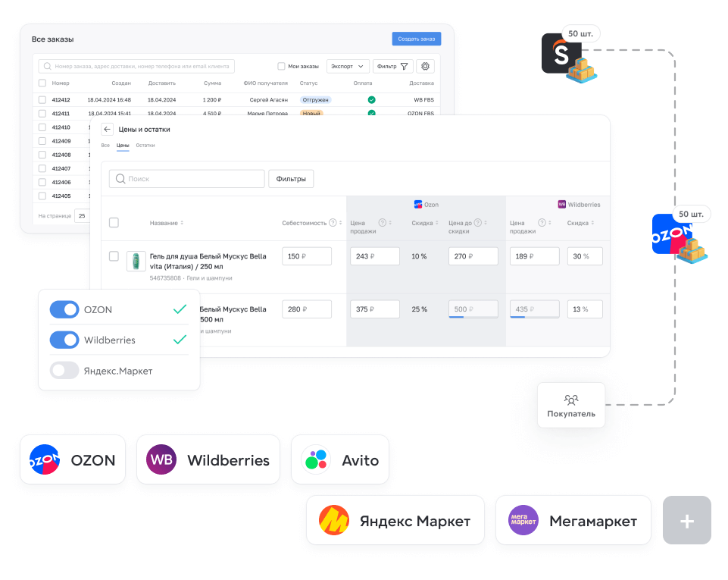
Task: Open the orders table settings gear
Action: click(425, 67)
